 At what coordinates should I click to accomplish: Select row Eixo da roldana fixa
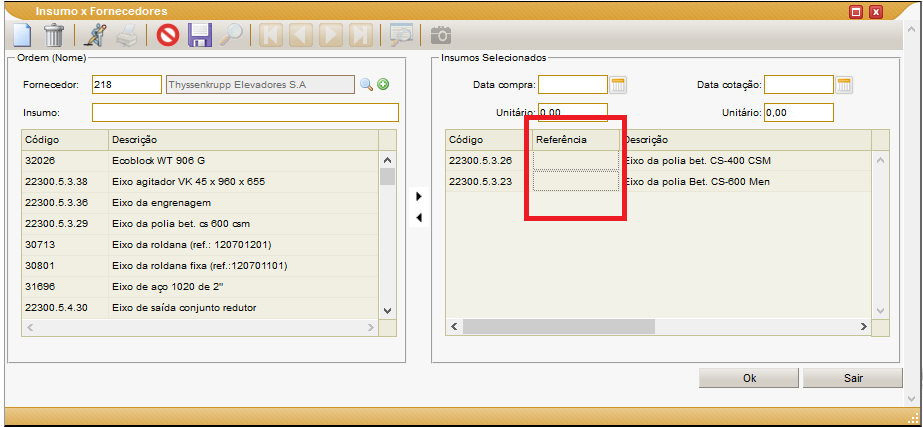point(200,266)
